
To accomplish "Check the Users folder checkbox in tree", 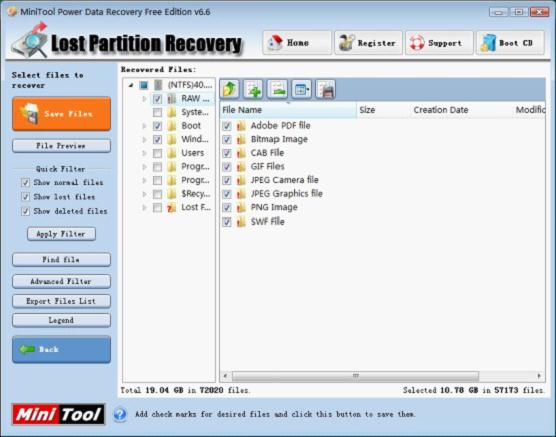I will (x=157, y=153).
